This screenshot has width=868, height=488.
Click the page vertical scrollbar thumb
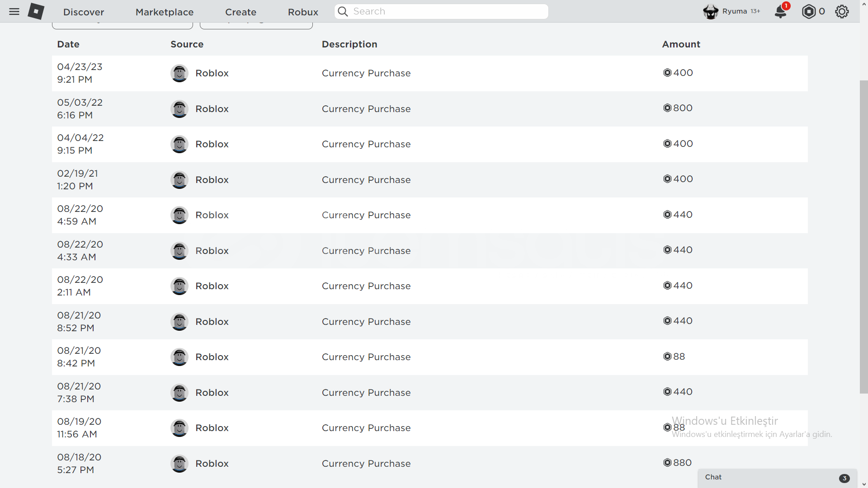click(864, 237)
